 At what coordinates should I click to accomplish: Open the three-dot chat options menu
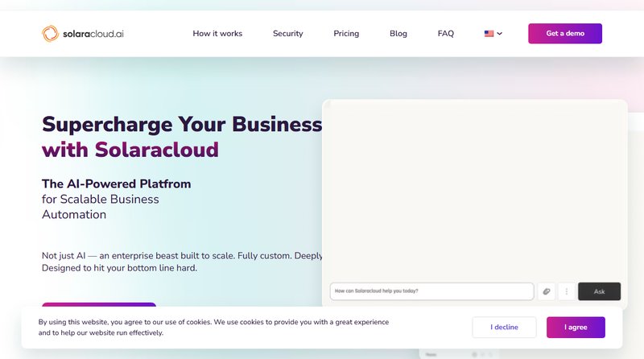pos(567,291)
